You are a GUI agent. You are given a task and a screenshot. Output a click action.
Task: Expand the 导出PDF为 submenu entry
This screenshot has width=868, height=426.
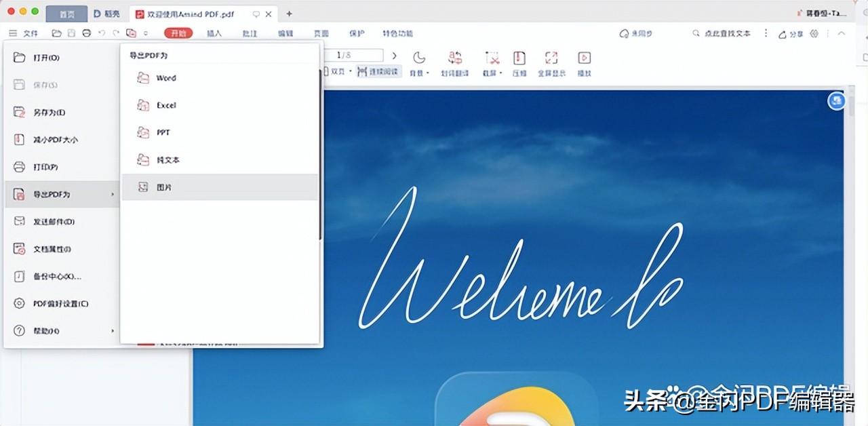pos(62,195)
